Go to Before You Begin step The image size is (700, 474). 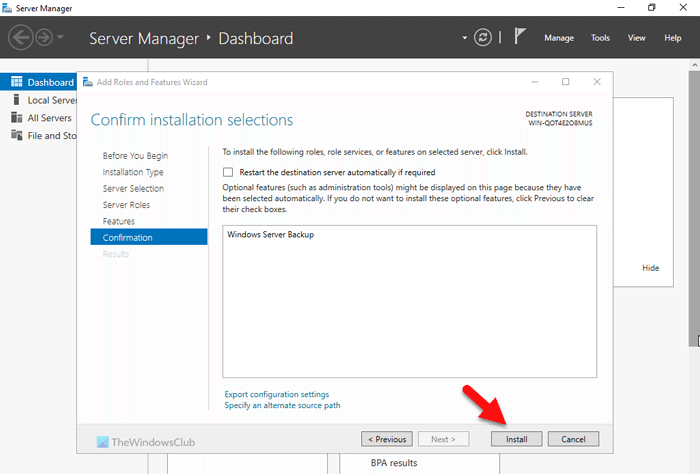[x=135, y=156]
